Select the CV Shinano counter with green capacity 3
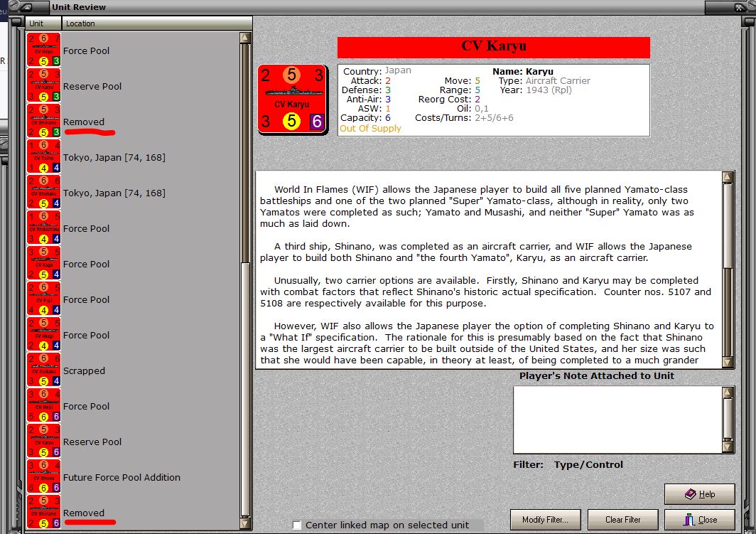756x534 pixels. tap(44, 122)
